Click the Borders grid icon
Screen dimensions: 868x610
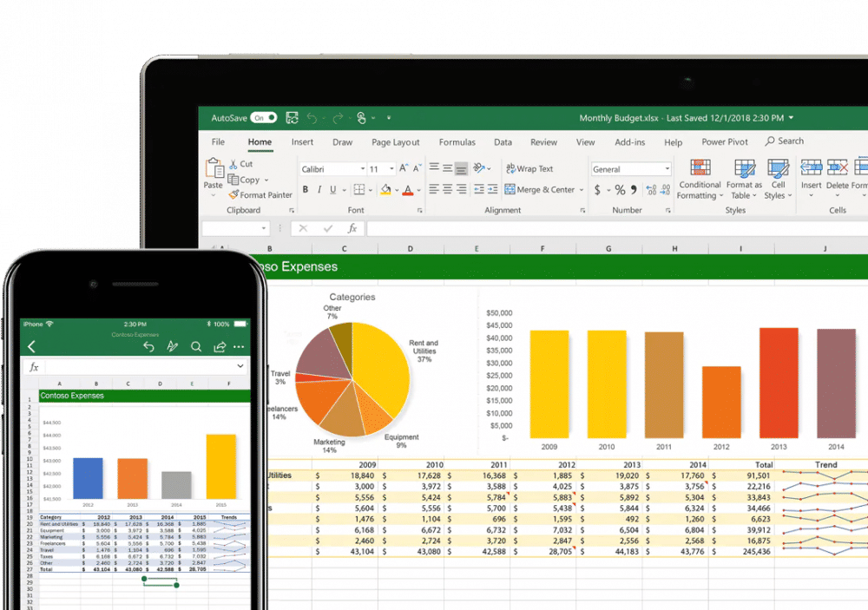point(359,189)
